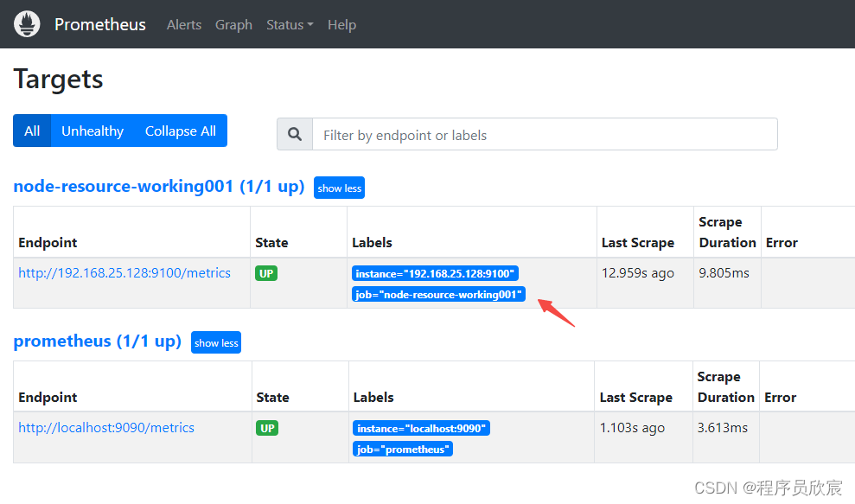The image size is (855, 504).
Task: Click the search magnifier icon
Action: (295, 135)
